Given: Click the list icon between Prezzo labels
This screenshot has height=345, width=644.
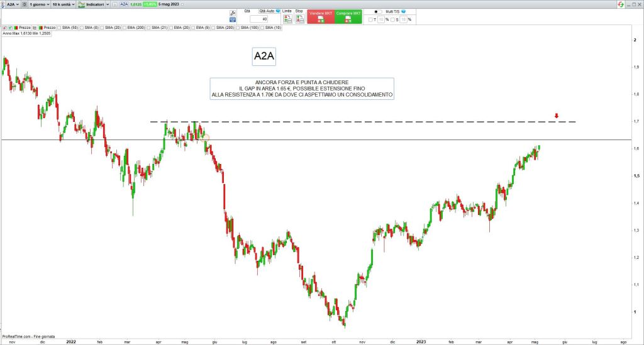Looking at the screenshot, I should pyautogui.click(x=35, y=28).
